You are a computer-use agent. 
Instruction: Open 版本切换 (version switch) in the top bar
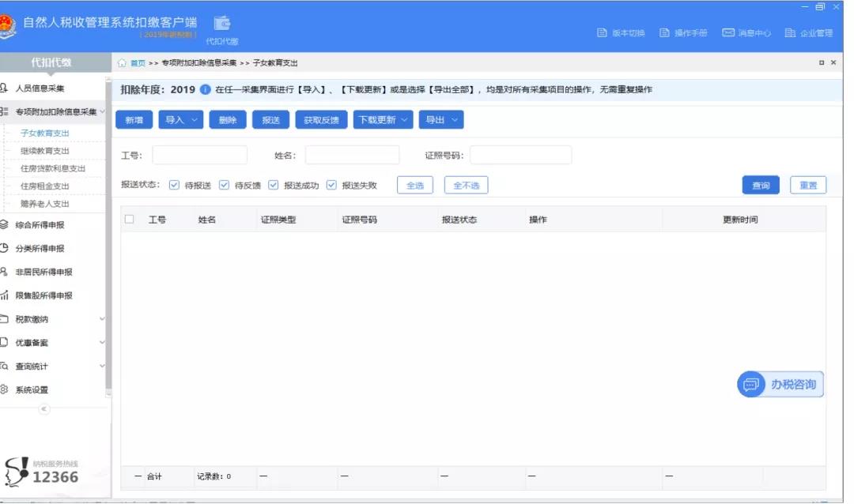point(625,33)
